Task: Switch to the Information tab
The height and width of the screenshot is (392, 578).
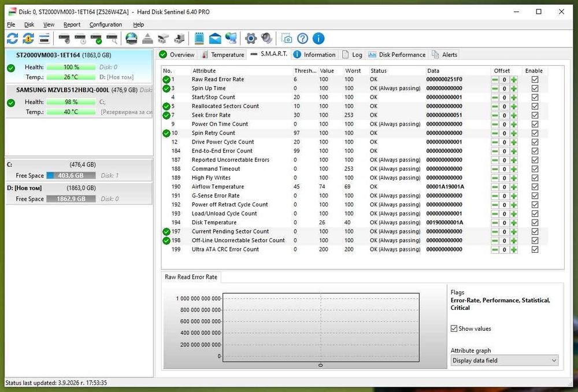Action: pos(314,54)
